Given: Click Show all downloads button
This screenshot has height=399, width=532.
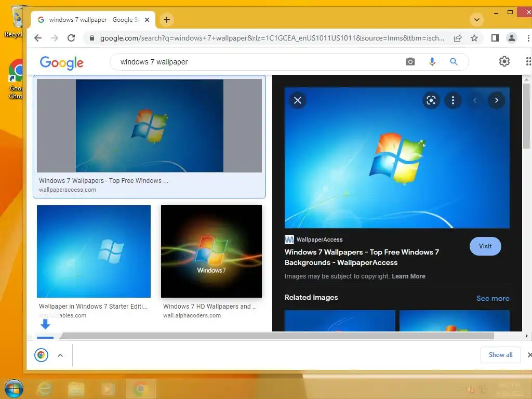Looking at the screenshot, I should coord(500,355).
